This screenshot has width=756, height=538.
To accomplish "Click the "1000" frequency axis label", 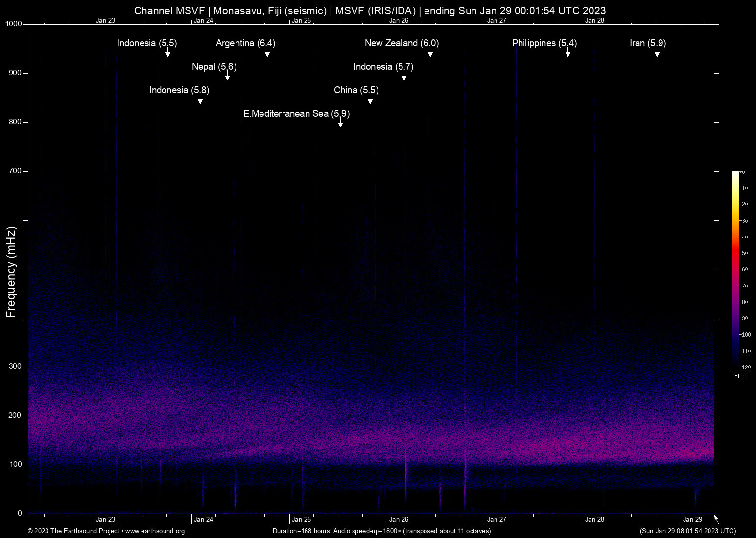I will tap(14, 24).
